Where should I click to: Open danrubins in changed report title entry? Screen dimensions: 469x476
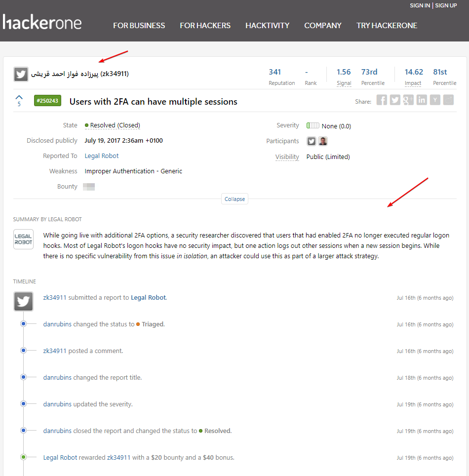(57, 377)
